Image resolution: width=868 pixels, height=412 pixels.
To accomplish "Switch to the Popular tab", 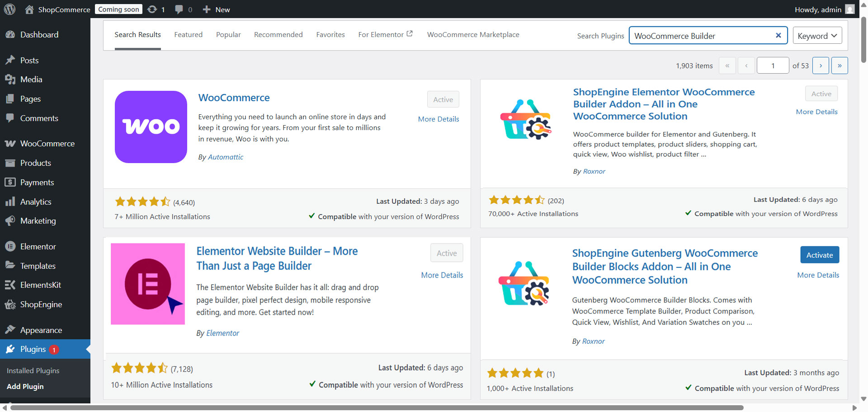I will (x=228, y=34).
